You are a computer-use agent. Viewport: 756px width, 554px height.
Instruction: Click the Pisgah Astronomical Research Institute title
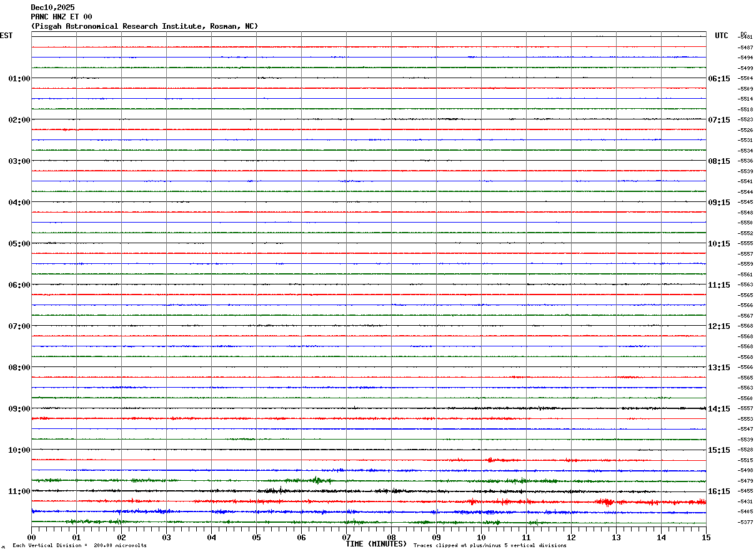(x=144, y=26)
